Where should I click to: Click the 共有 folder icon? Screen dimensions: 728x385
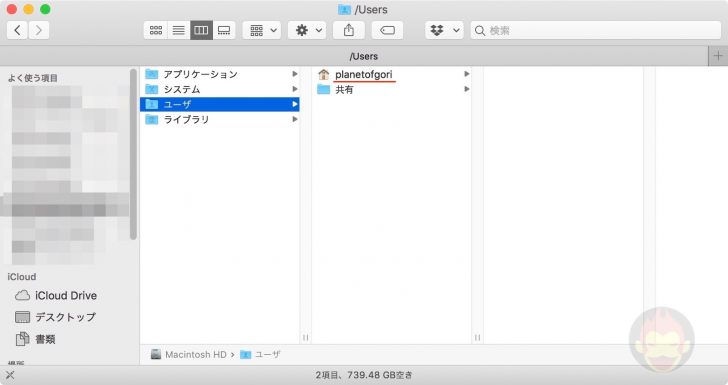[x=324, y=89]
